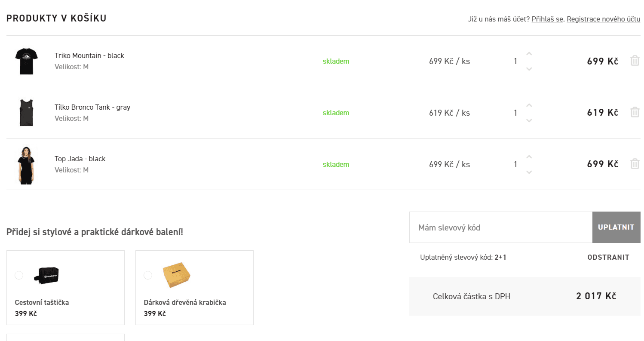Viewport: 644px width, 341px height.
Task: Increase quantity of Triko Mountain
Action: pos(529,54)
